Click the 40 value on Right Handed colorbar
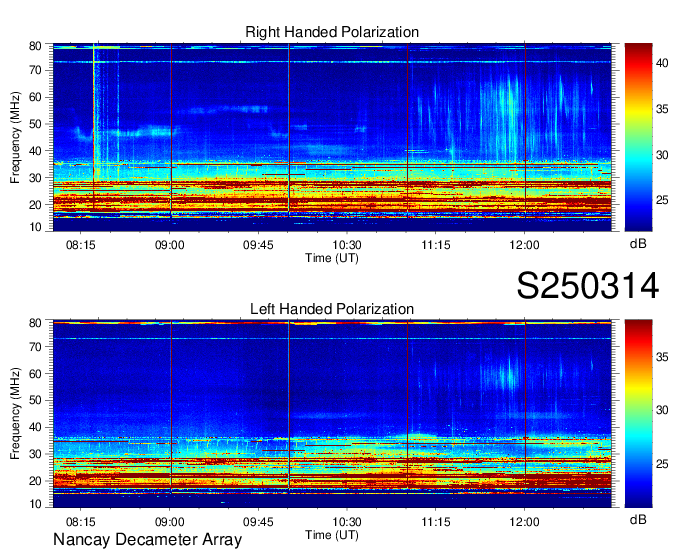680x552 pixels. point(662,63)
